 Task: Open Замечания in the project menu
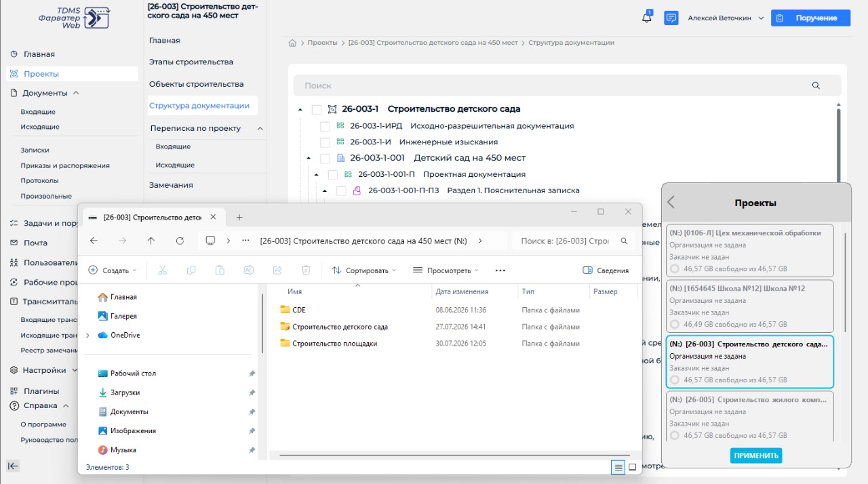(x=171, y=185)
